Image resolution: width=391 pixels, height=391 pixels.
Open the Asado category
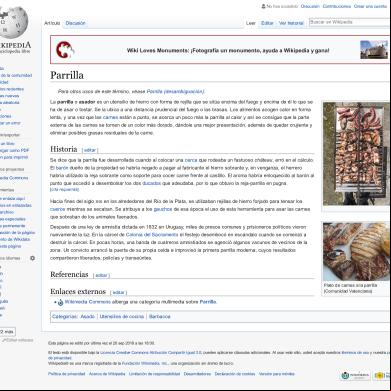click(87, 316)
